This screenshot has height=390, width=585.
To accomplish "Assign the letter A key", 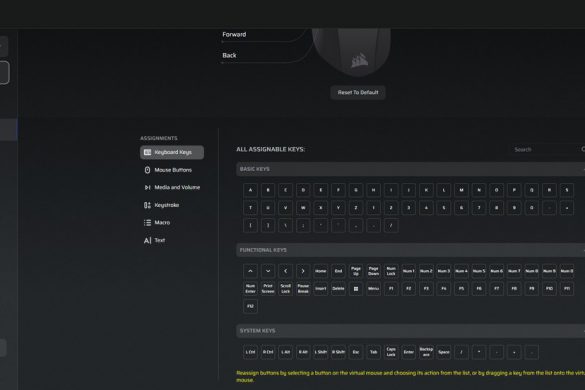I will pyautogui.click(x=250, y=190).
